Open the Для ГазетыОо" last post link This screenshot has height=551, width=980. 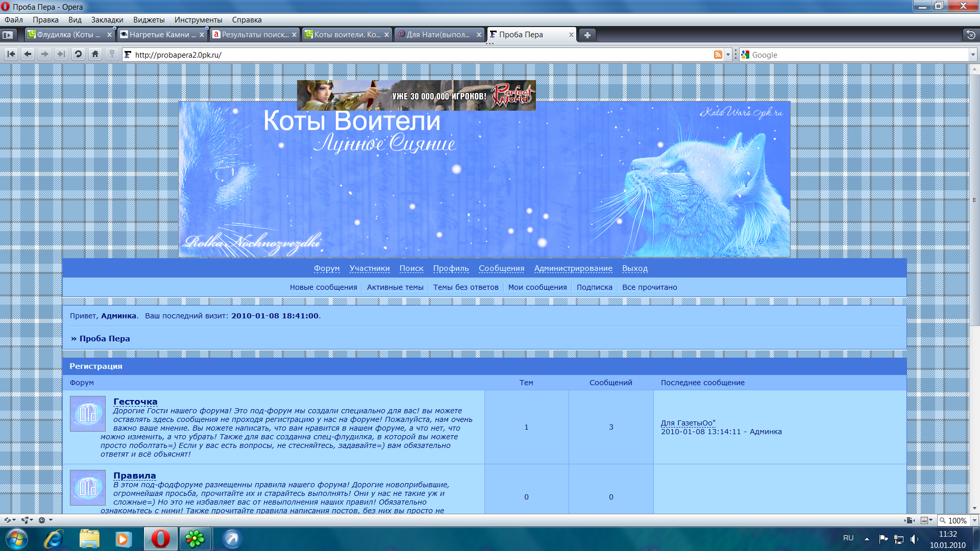[688, 423]
